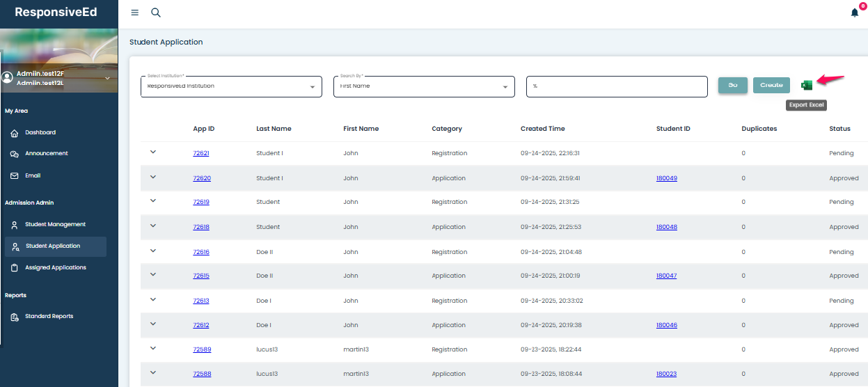Screen dimensions: 868x387
Task: Click the search text input field
Action: click(x=616, y=86)
